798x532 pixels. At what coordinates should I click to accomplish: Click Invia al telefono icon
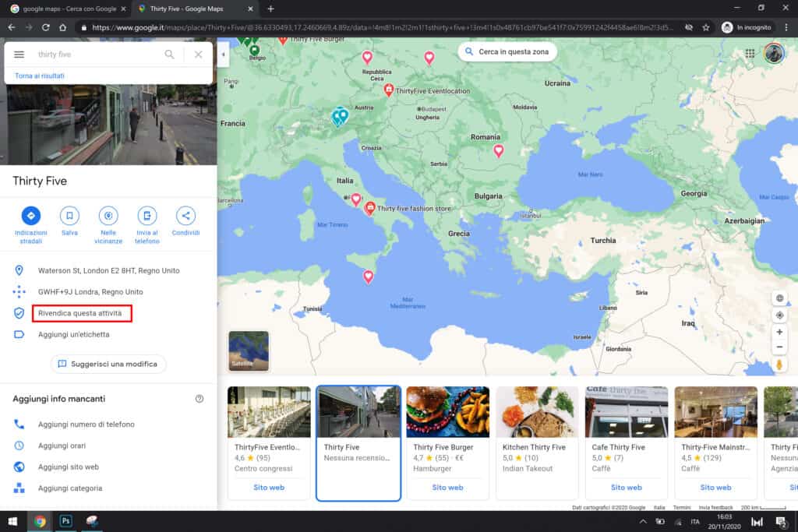(147, 216)
